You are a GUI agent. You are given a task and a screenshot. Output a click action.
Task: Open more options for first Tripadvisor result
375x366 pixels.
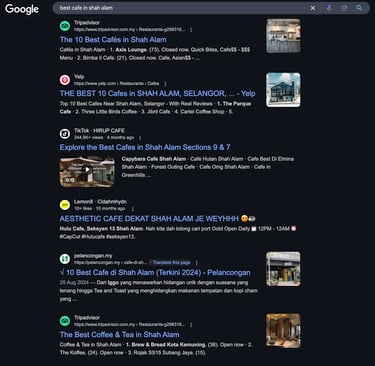coord(191,30)
